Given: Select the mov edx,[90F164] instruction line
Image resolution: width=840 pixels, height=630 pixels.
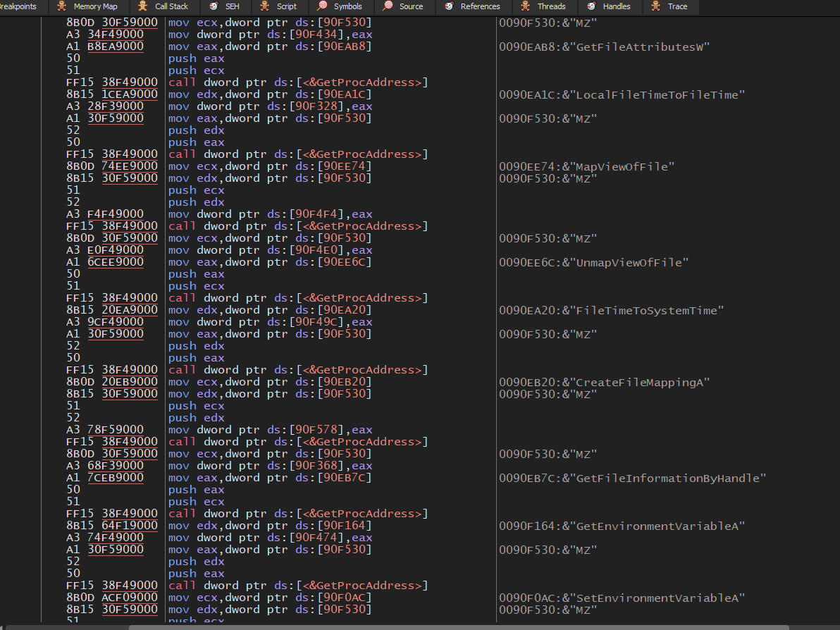Looking at the screenshot, I should 269,526.
